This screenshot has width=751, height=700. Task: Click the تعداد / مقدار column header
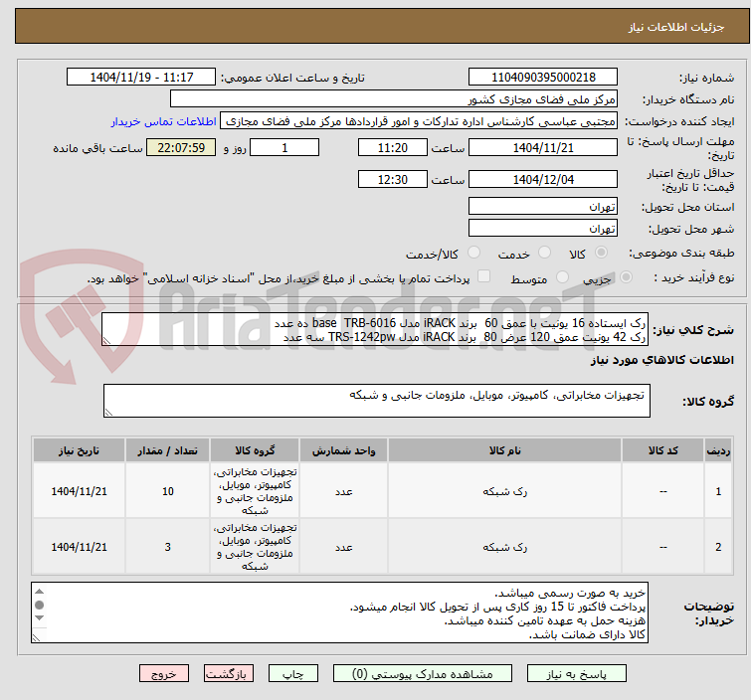click(x=167, y=450)
